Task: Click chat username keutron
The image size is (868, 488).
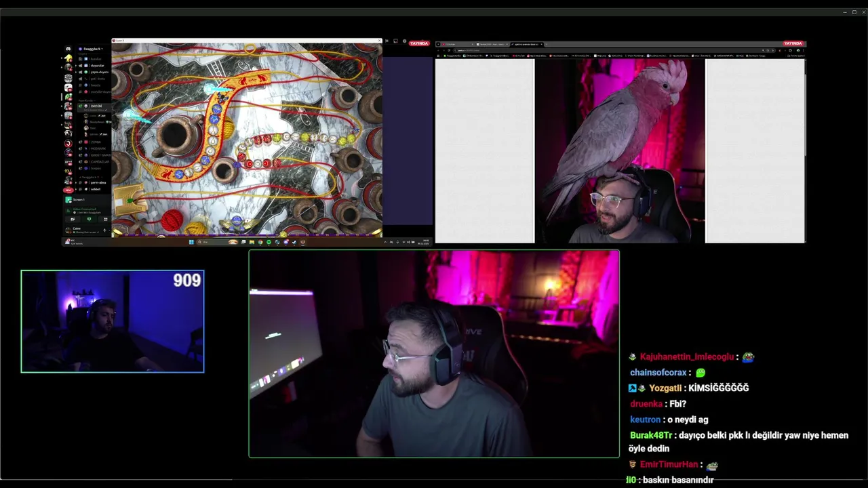Action: pos(645,420)
